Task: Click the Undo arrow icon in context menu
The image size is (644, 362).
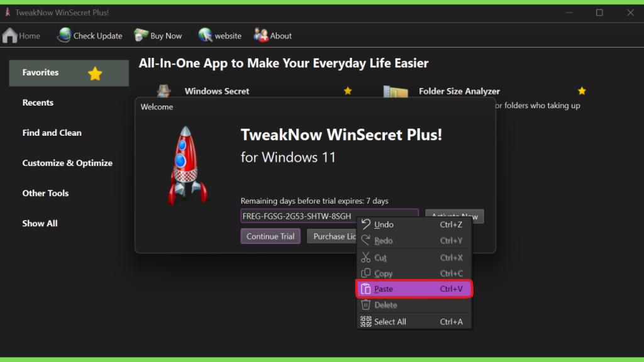Action: tap(365, 224)
